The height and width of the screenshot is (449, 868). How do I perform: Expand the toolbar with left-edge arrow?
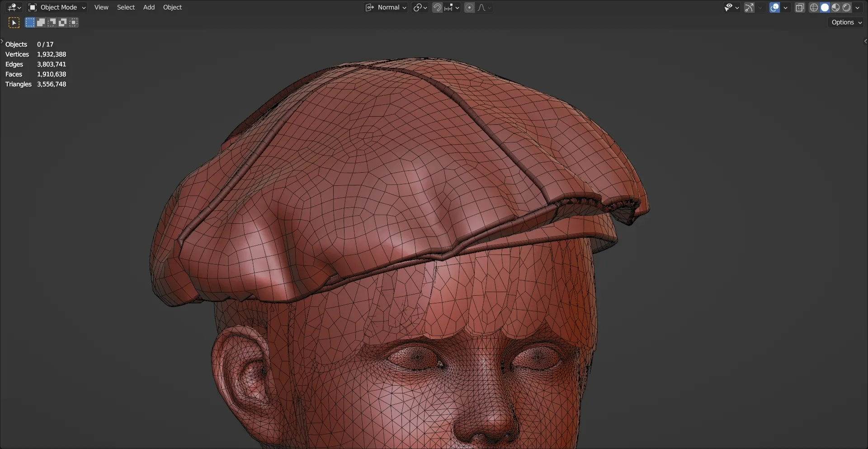[2, 41]
